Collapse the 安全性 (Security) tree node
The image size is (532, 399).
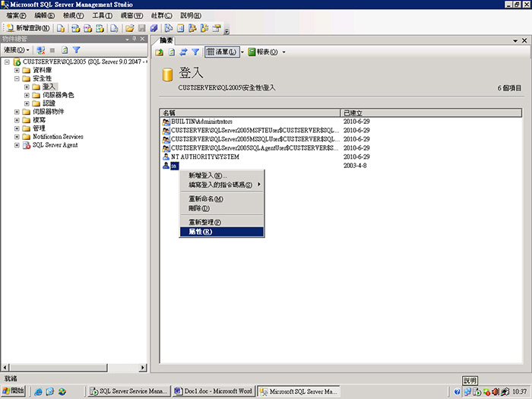click(x=17, y=78)
